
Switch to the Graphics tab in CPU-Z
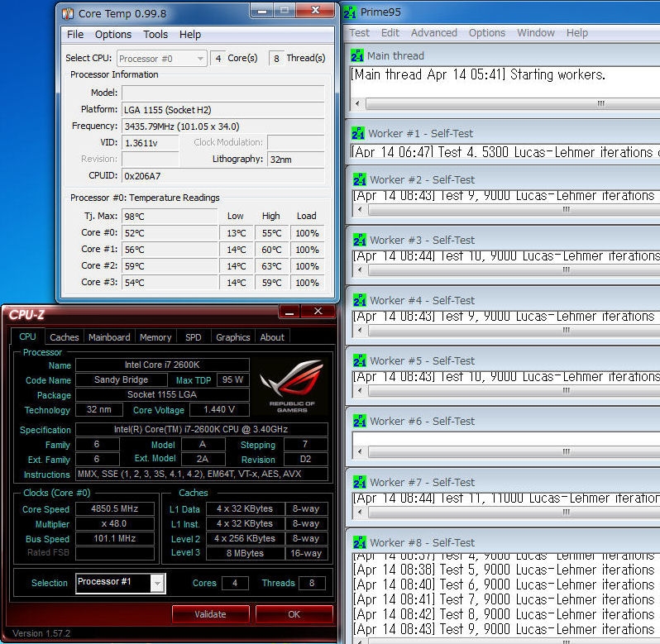(233, 337)
